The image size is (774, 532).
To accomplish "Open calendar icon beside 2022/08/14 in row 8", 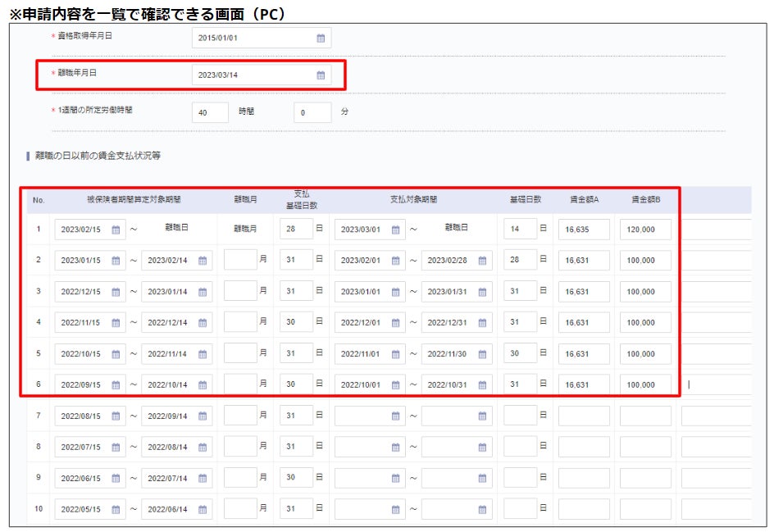I will pos(203,447).
